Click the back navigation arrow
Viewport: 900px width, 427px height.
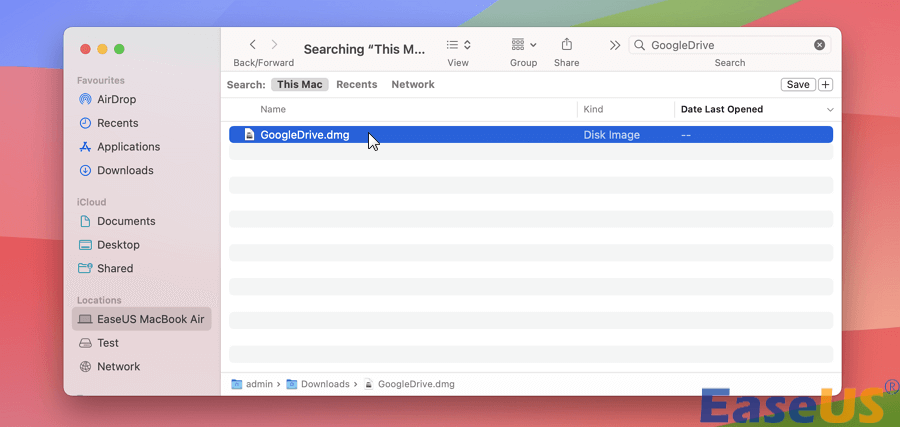(x=253, y=45)
